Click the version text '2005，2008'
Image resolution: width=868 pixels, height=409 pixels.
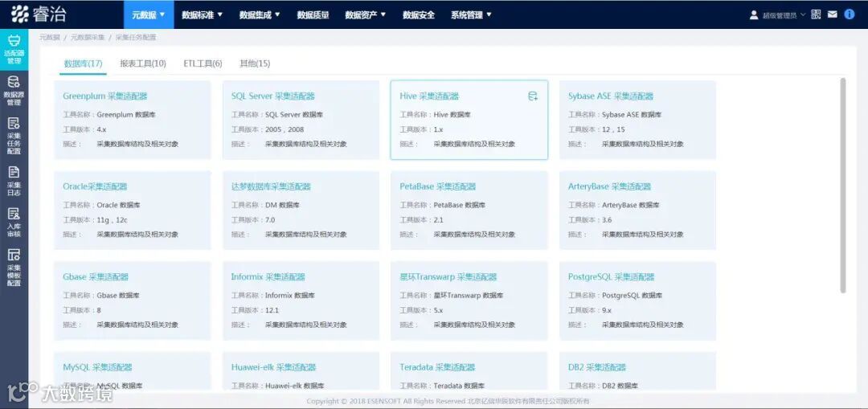click(285, 129)
